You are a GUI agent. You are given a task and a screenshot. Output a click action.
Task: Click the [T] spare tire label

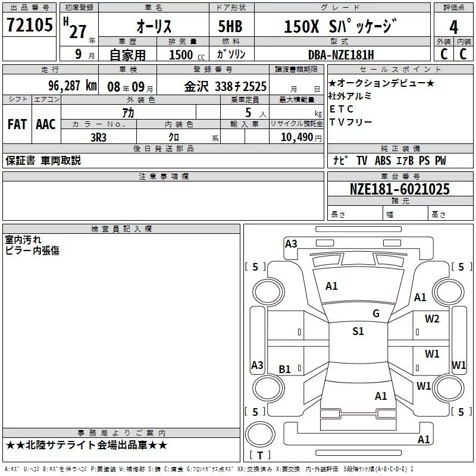pos(260,455)
